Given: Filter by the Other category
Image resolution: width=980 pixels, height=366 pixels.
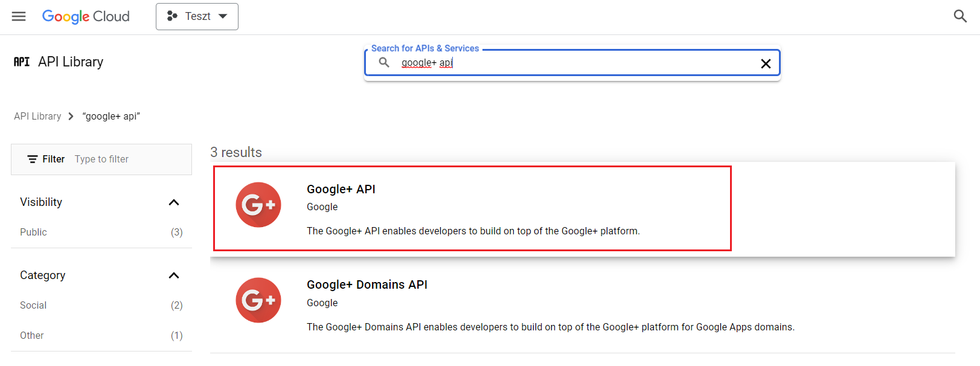Looking at the screenshot, I should point(32,335).
